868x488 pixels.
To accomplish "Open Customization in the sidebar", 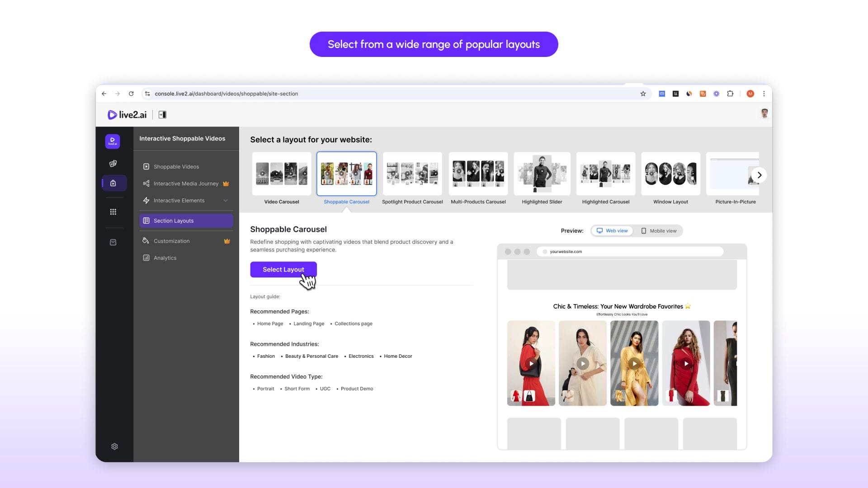I will (x=172, y=241).
